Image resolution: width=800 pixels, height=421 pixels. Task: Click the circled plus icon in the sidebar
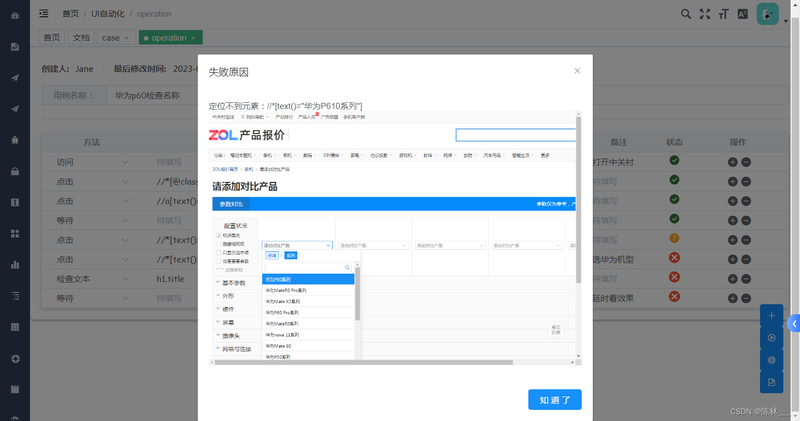(15, 359)
